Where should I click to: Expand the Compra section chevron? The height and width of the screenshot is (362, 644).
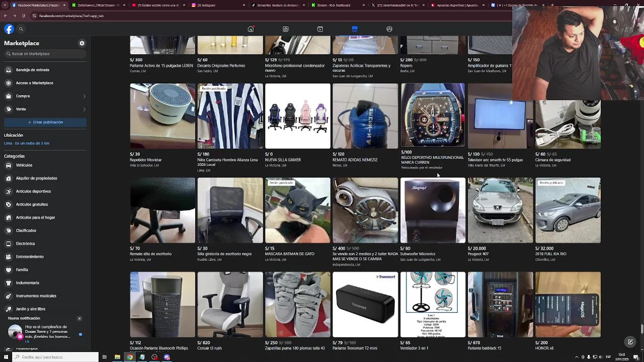(x=84, y=96)
